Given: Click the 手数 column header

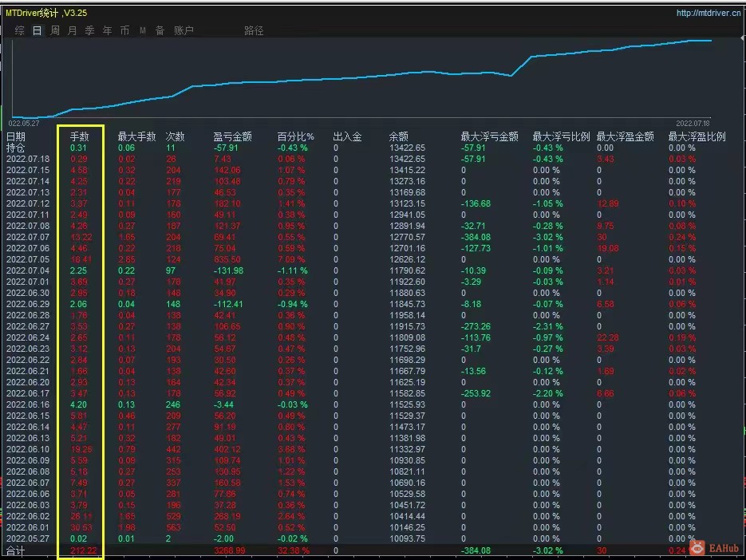Looking at the screenshot, I should pos(80,136).
